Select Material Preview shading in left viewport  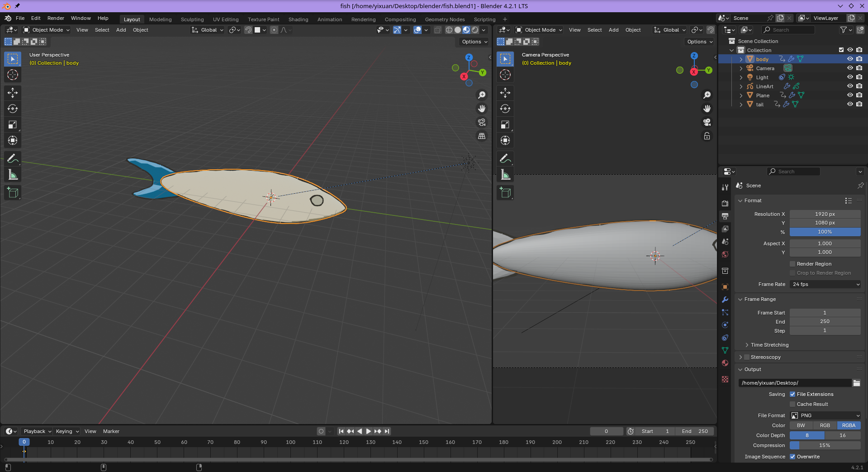466,30
